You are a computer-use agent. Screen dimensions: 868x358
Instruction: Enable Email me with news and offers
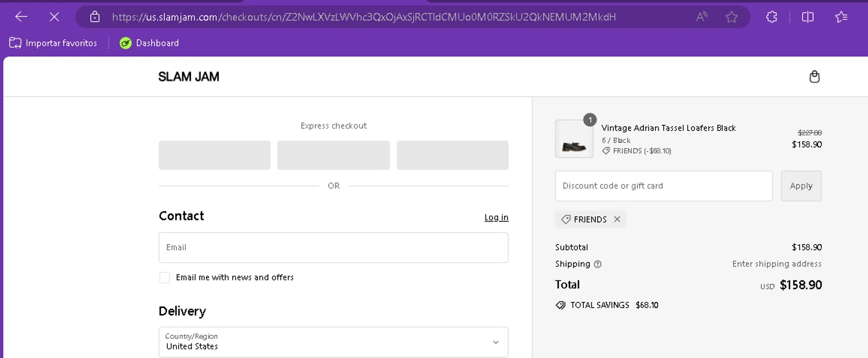click(x=165, y=278)
